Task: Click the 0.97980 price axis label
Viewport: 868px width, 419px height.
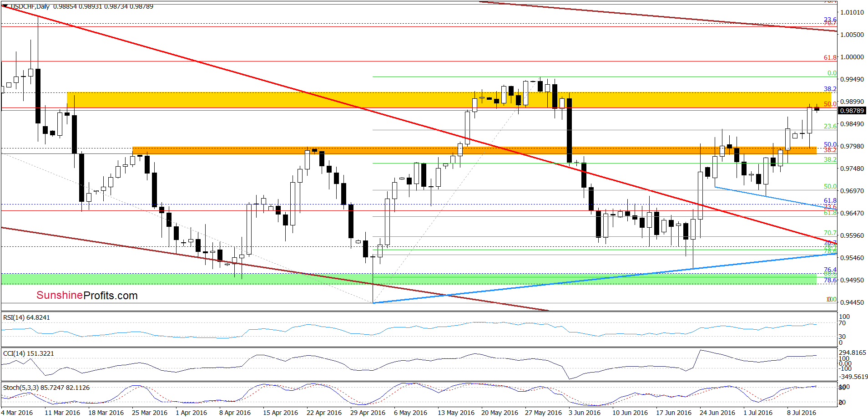Action: point(852,146)
